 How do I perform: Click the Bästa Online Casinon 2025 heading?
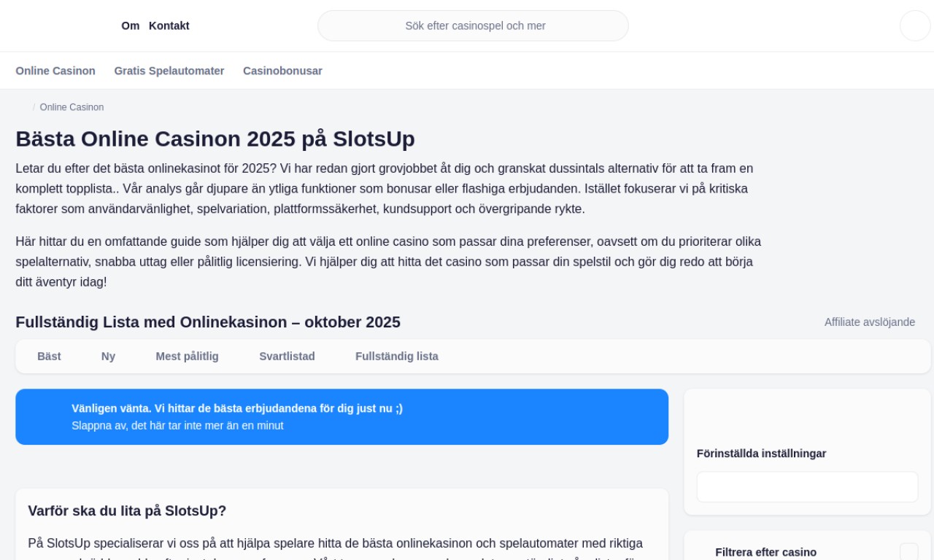point(215,139)
